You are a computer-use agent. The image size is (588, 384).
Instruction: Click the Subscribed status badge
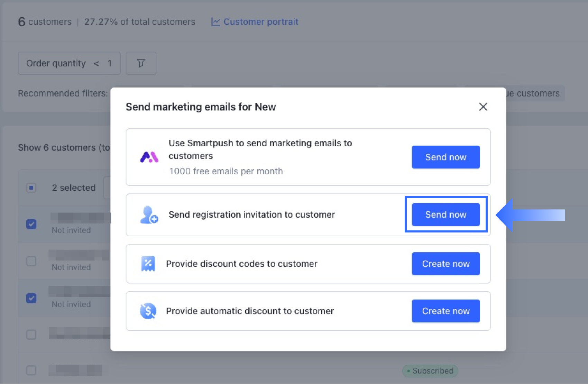click(x=430, y=371)
